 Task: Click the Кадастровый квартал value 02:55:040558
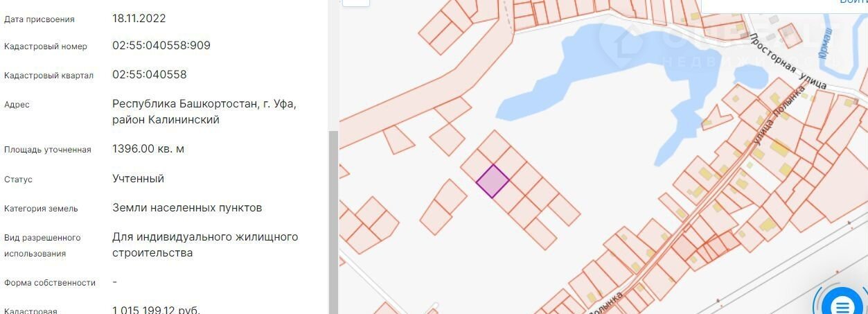point(149,74)
